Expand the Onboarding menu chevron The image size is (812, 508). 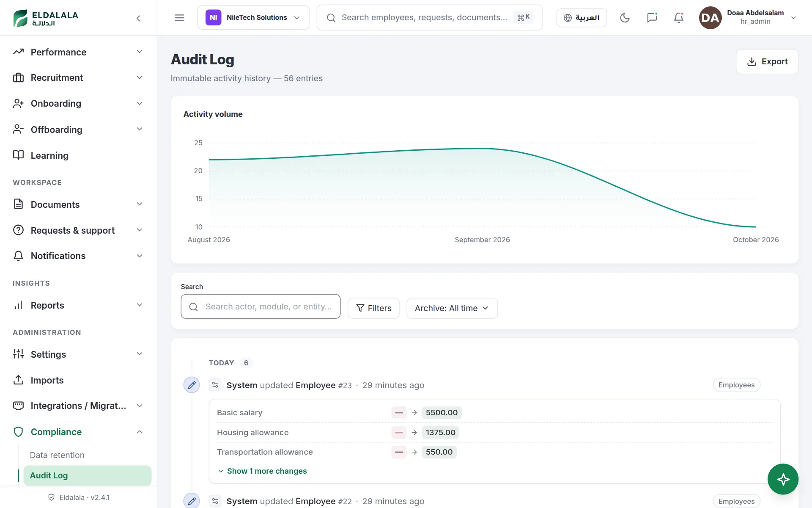pos(140,103)
